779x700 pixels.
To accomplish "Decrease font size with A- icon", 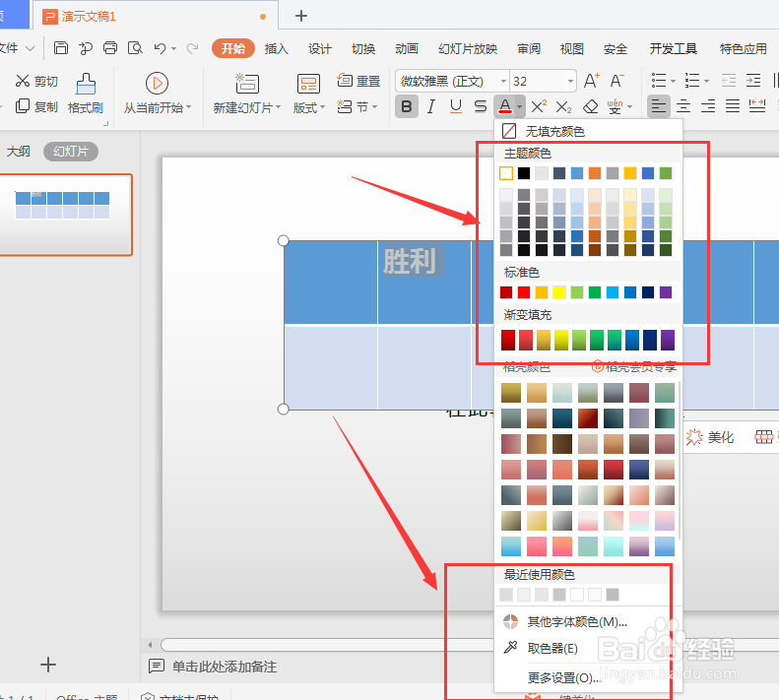I will pyautogui.click(x=617, y=81).
